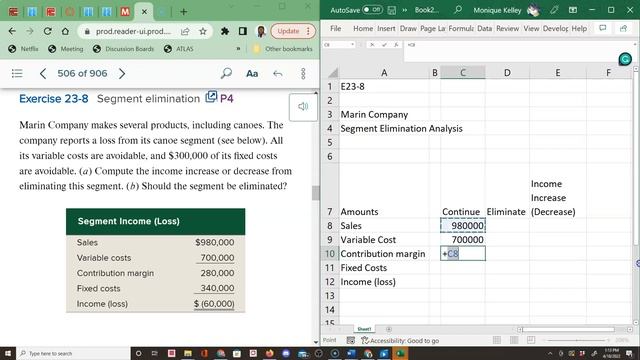Open the reader Aa text settings
The image size is (640, 360).
click(252, 73)
